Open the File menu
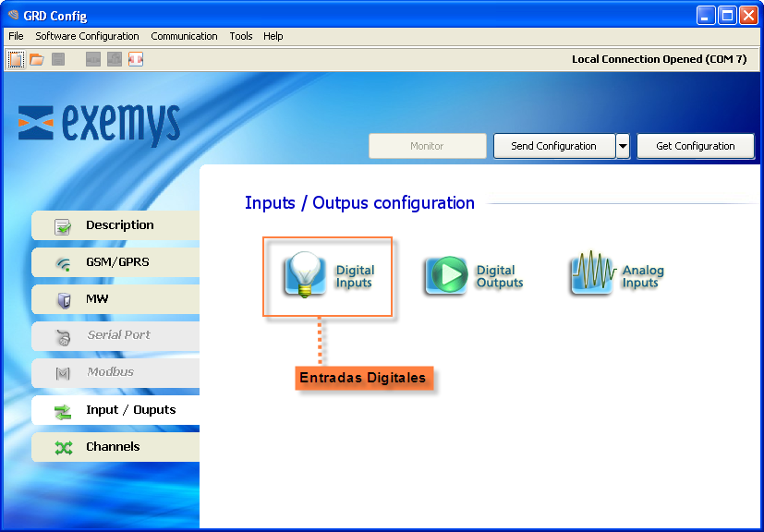The image size is (764, 532). [x=16, y=36]
